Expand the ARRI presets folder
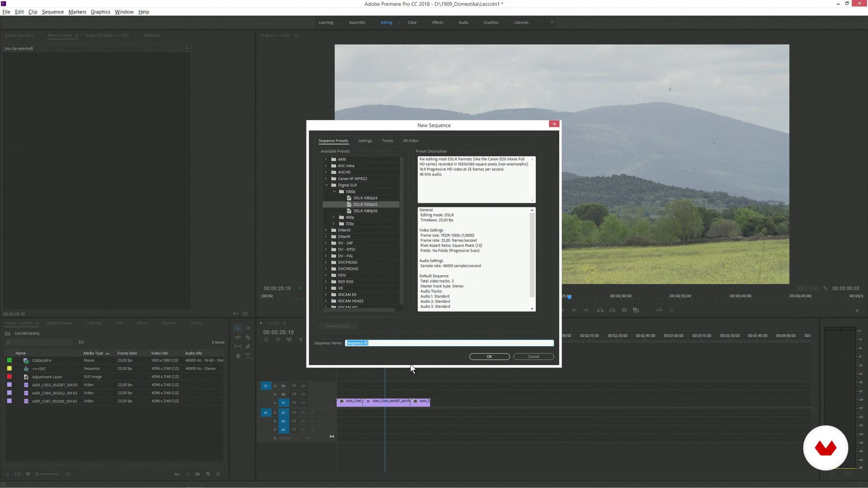 click(x=325, y=160)
